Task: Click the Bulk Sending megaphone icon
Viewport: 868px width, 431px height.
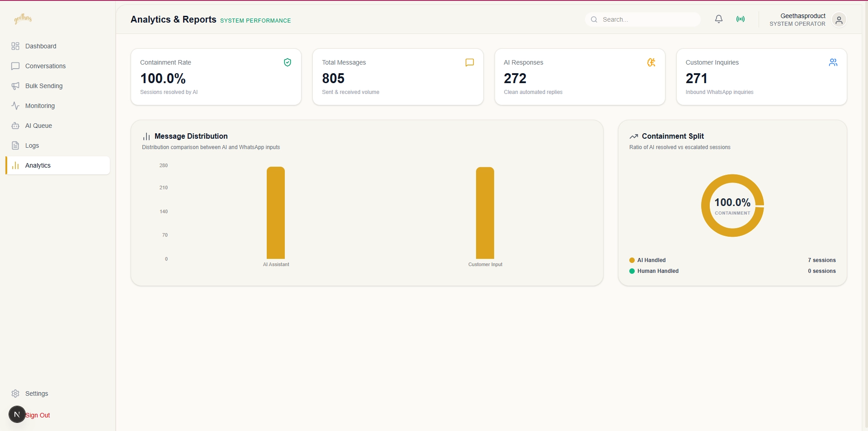Action: coord(15,86)
